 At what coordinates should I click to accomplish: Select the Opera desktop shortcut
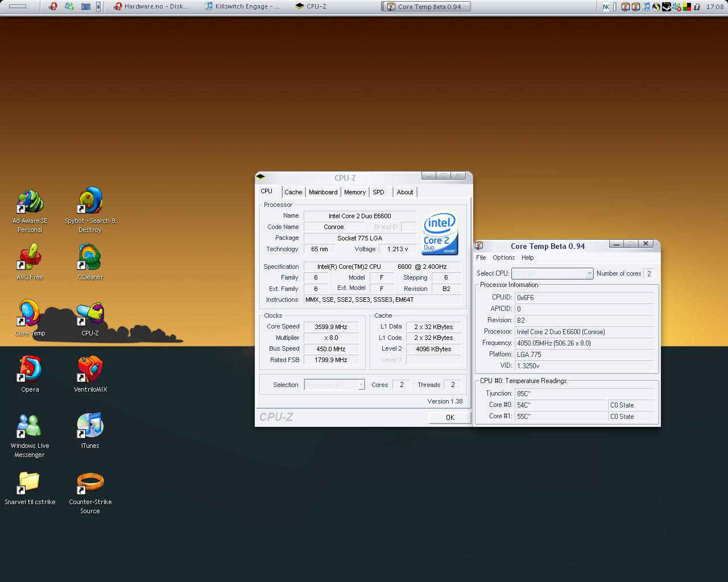30,375
